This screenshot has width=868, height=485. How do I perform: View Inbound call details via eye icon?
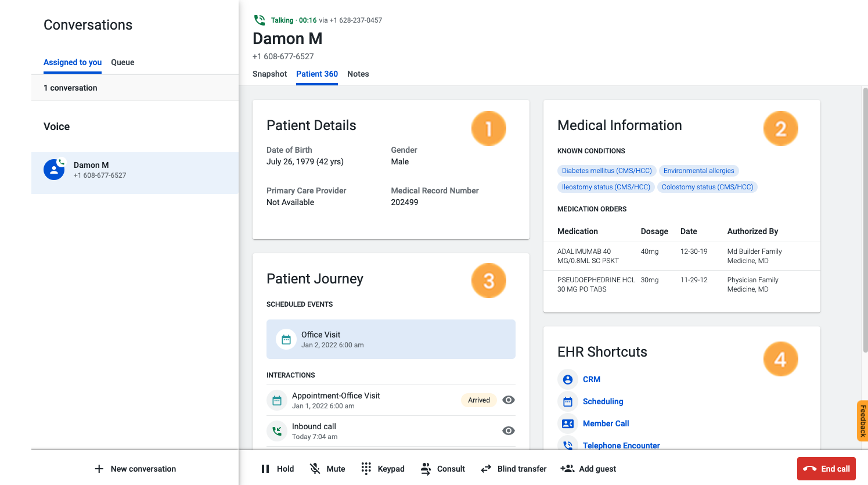pos(509,431)
